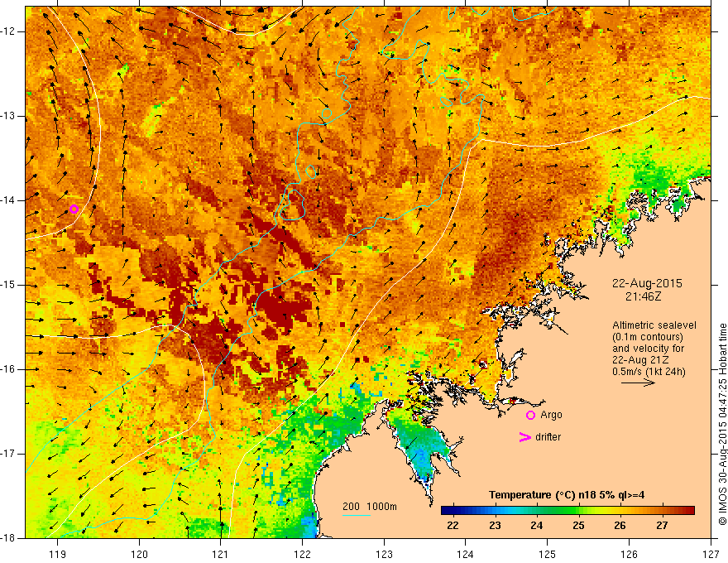Click the latitude -17 axis label
This screenshot has width=728, height=563.
9,454
